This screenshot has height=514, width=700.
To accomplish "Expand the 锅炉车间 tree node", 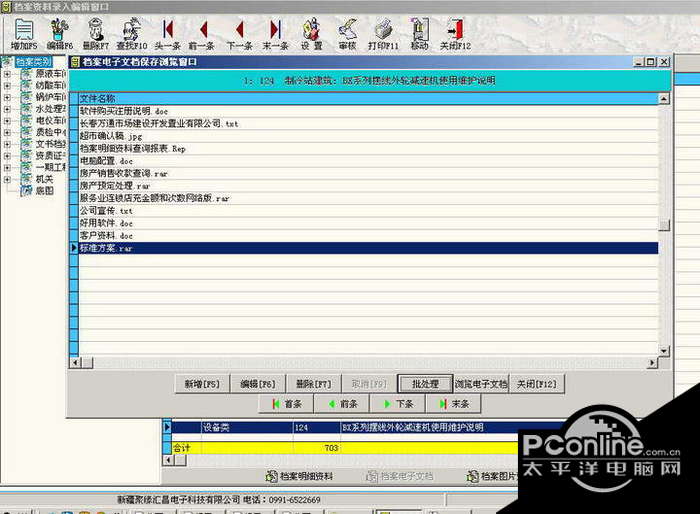I will click(7, 97).
